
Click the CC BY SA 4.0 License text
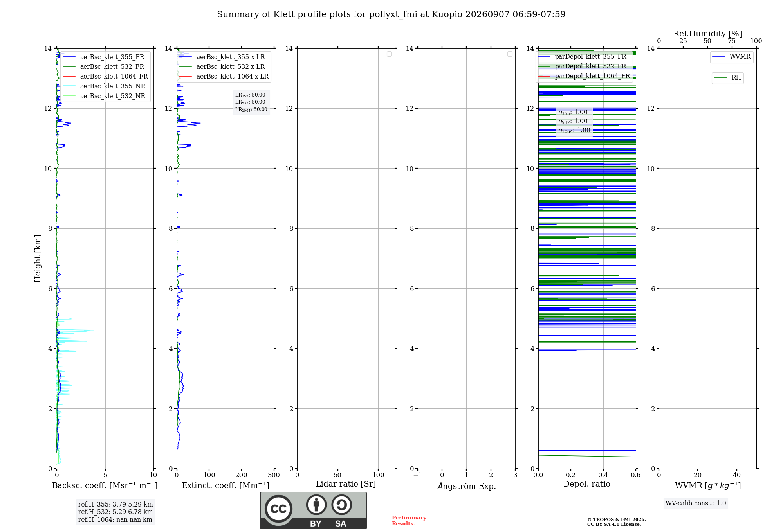coord(614,524)
